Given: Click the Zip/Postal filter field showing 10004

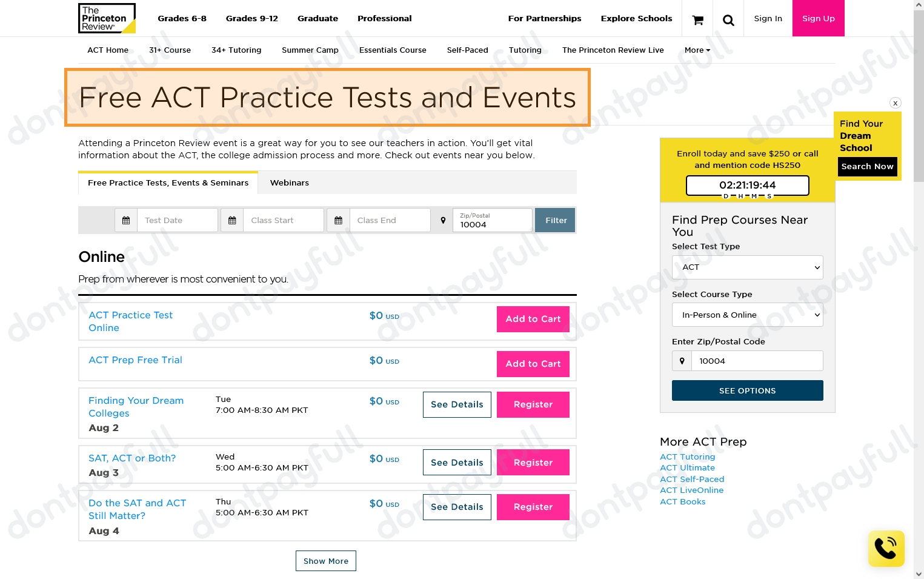Looking at the screenshot, I should click(492, 220).
